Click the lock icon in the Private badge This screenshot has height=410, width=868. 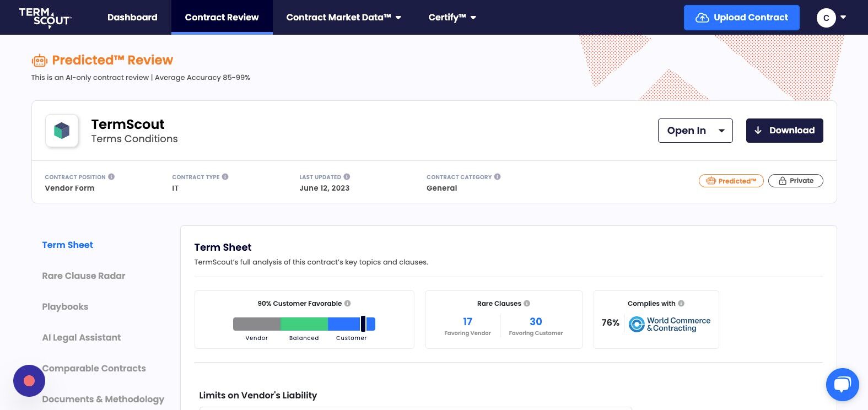pyautogui.click(x=782, y=181)
